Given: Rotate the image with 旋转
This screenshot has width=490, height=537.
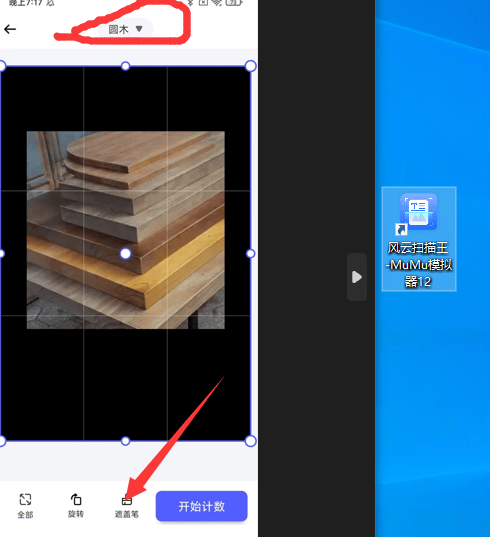Looking at the screenshot, I should click(76, 505).
